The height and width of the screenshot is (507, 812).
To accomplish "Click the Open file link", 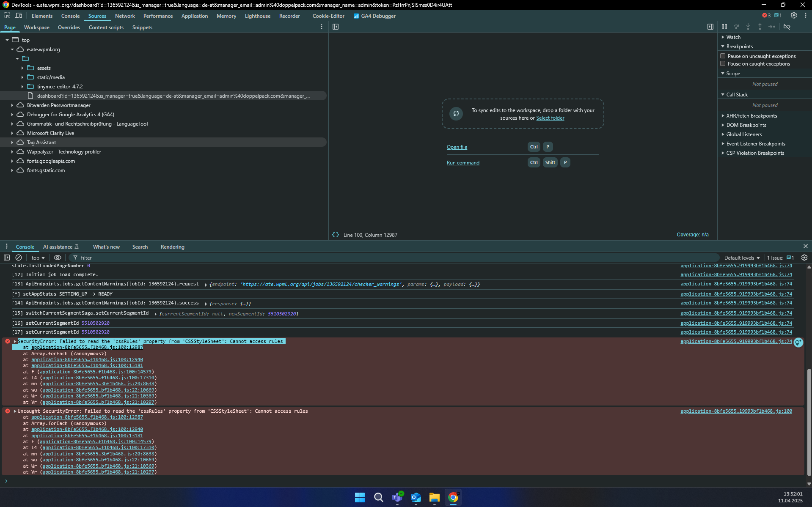I will point(457,147).
